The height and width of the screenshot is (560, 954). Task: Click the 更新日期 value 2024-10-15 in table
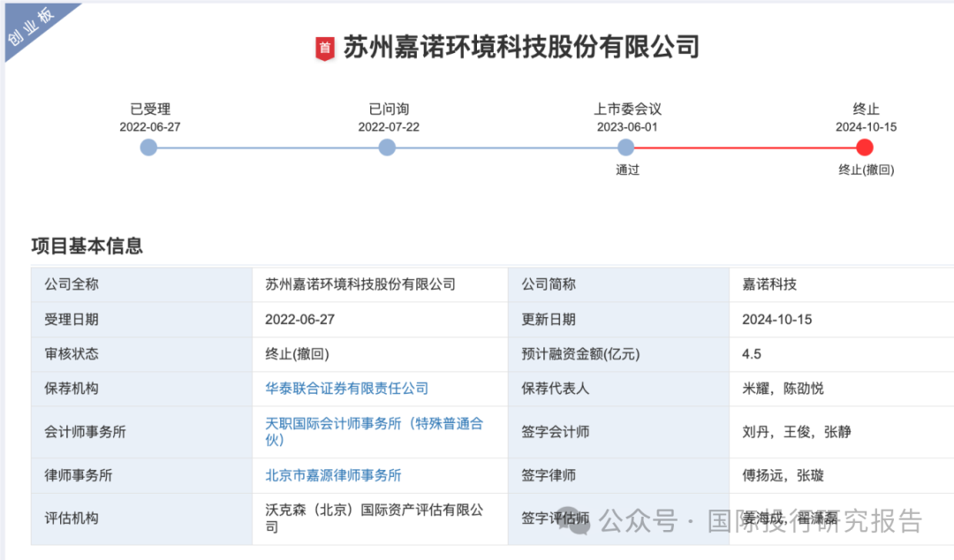(x=842, y=320)
